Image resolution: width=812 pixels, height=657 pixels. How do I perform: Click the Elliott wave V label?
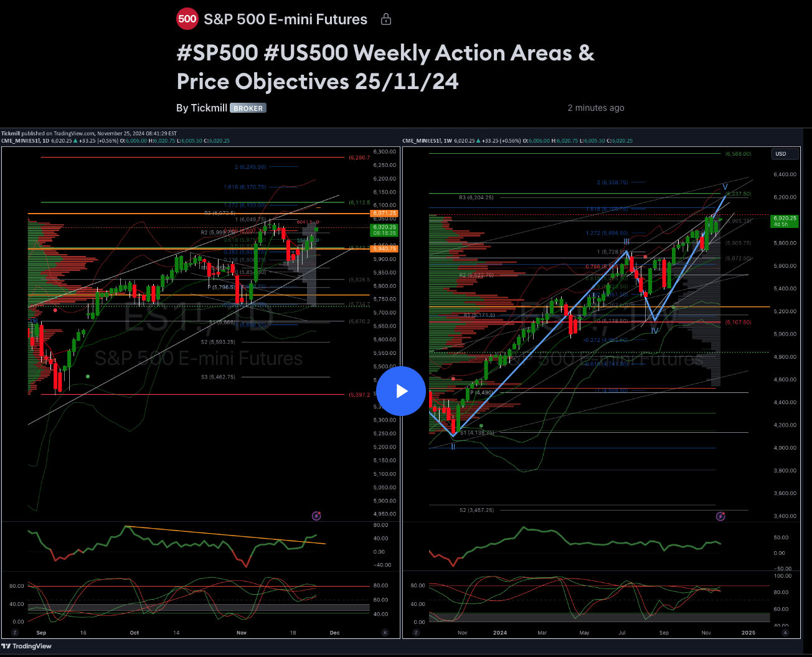[x=725, y=187]
